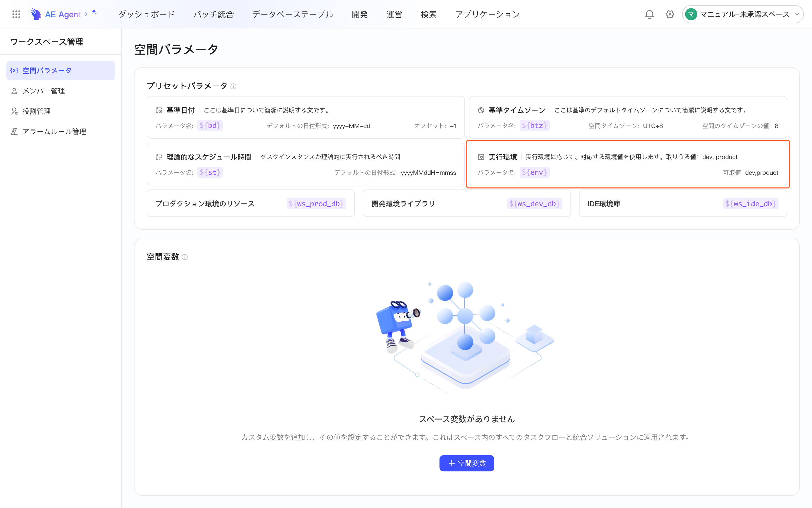Click the アラームルール管理 icon
The height and width of the screenshot is (508, 812).
[14, 132]
